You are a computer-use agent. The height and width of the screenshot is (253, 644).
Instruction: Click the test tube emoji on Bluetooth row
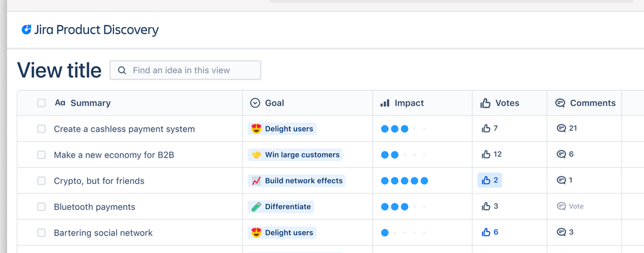(x=257, y=207)
